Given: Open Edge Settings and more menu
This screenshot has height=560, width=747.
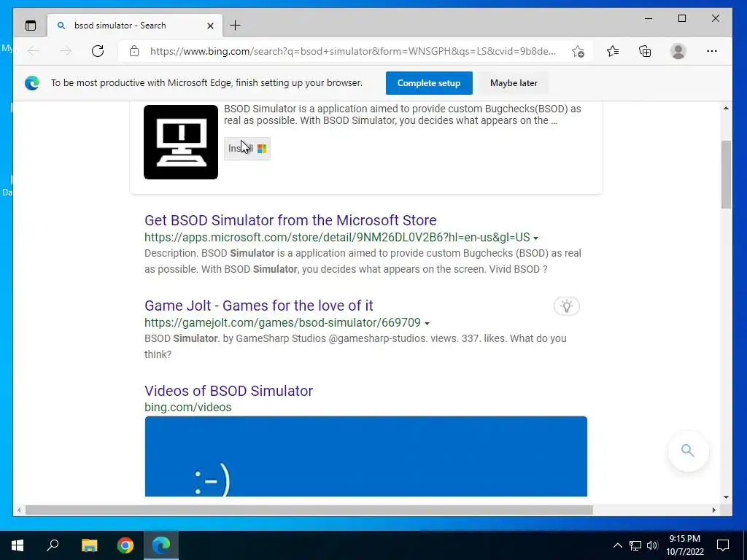Looking at the screenshot, I should click(x=712, y=51).
